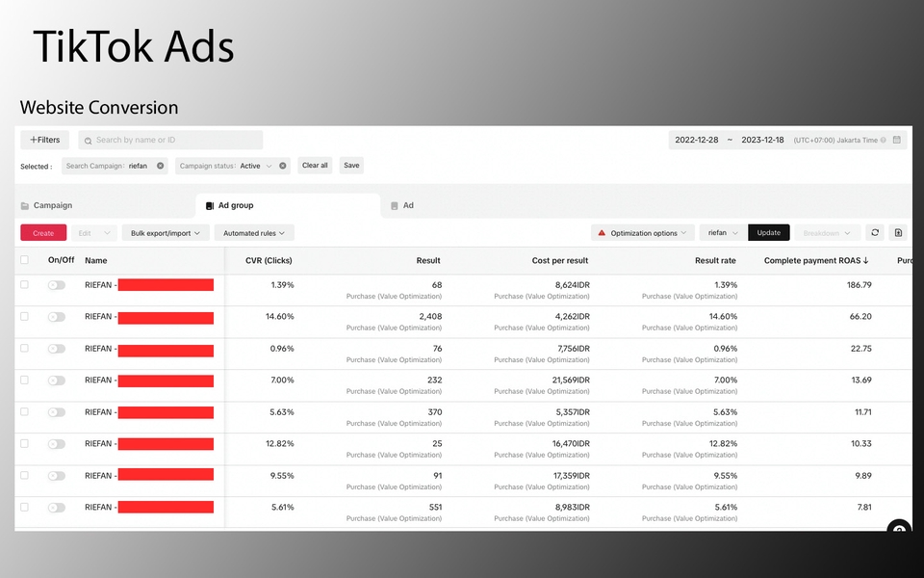
Task: Switch to the Campaign tab
Action: [x=54, y=204]
